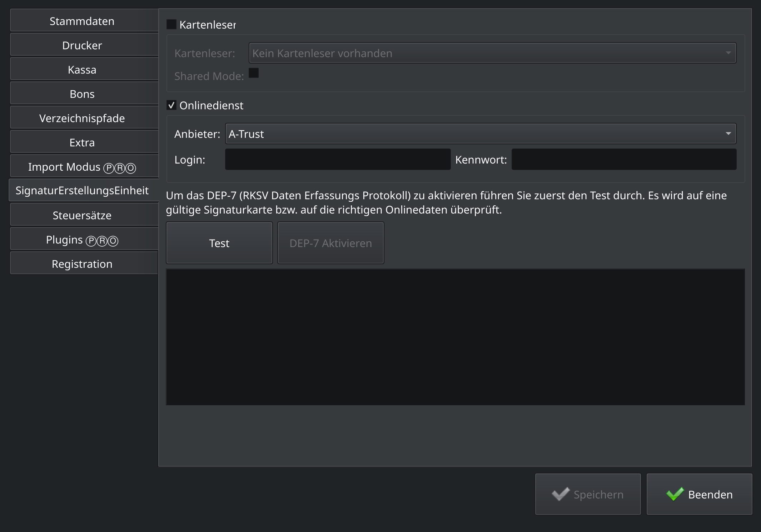Select the Extra tab
This screenshot has height=532, width=761.
click(x=84, y=142)
